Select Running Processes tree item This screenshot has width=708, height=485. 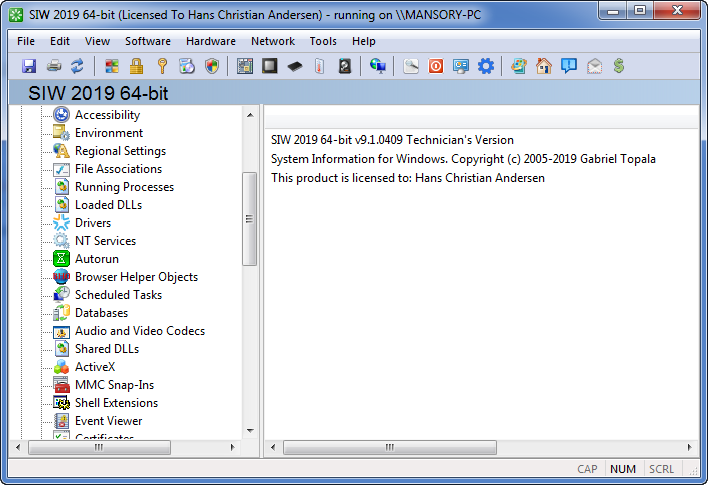124,187
